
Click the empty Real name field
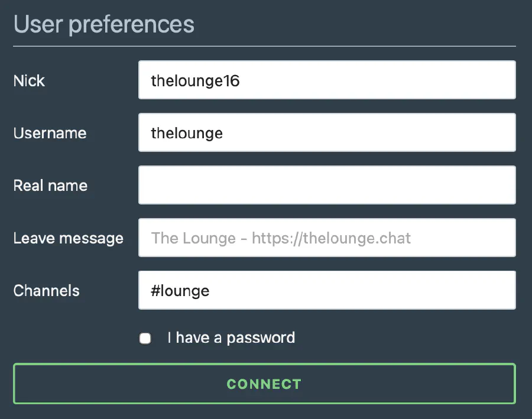tap(327, 185)
